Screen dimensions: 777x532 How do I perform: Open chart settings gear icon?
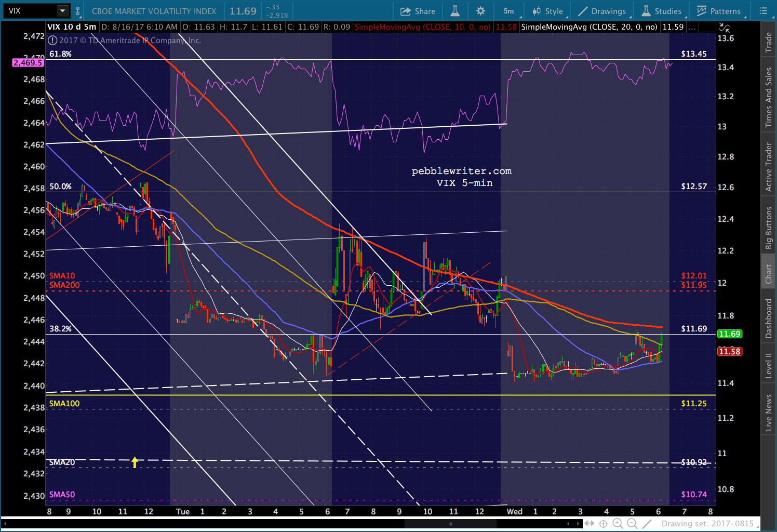point(480,11)
